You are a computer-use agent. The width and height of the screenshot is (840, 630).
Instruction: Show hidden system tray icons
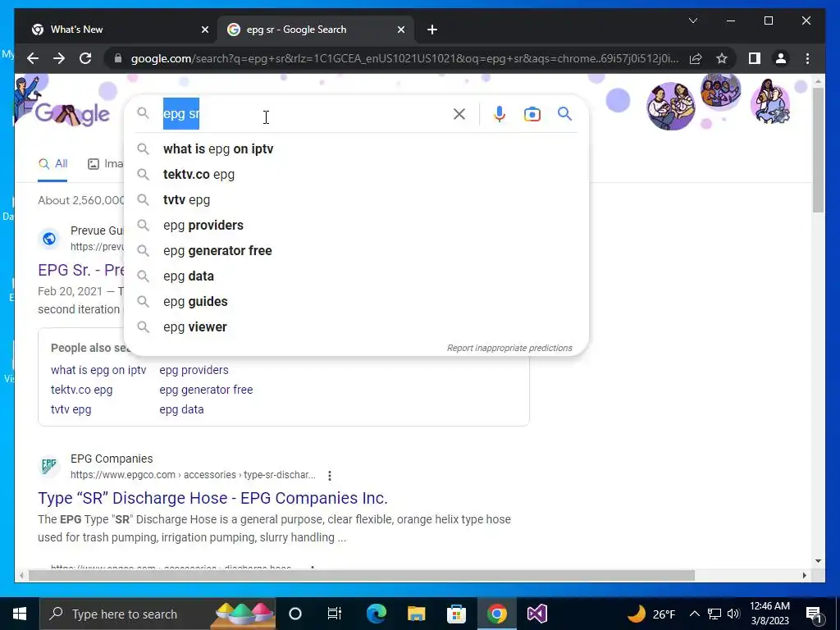694,614
